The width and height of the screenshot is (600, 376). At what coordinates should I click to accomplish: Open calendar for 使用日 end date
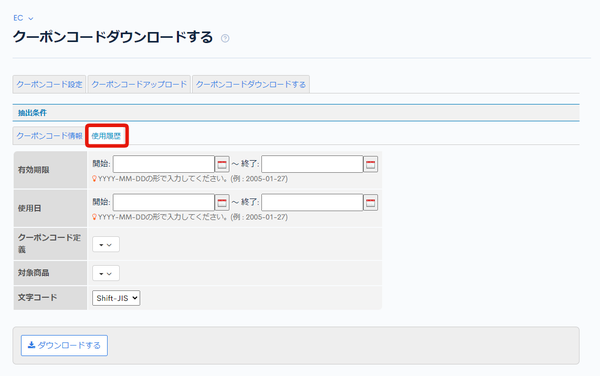[x=370, y=203]
